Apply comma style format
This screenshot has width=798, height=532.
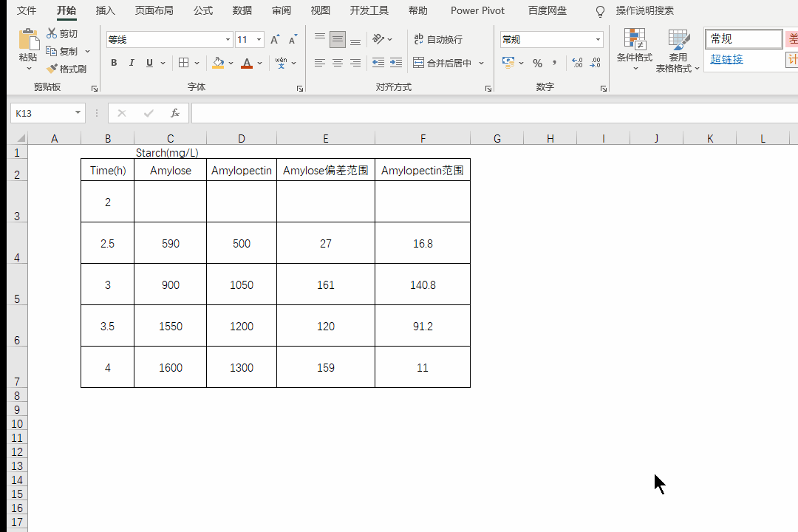pyautogui.click(x=554, y=63)
